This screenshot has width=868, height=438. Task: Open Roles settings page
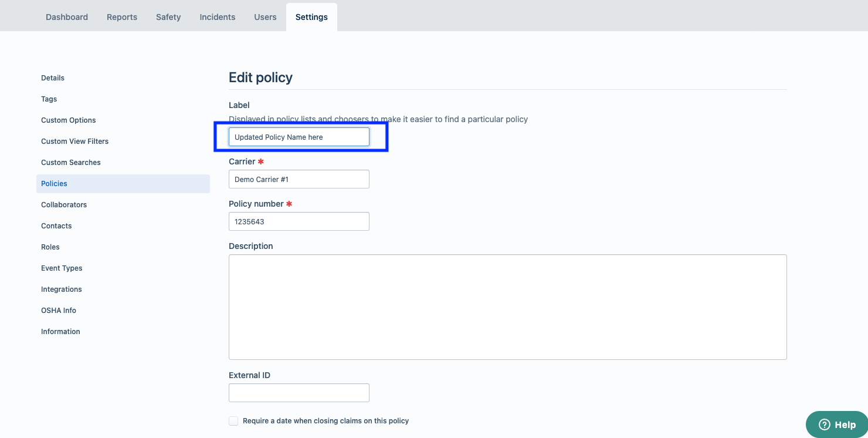pos(123,247)
